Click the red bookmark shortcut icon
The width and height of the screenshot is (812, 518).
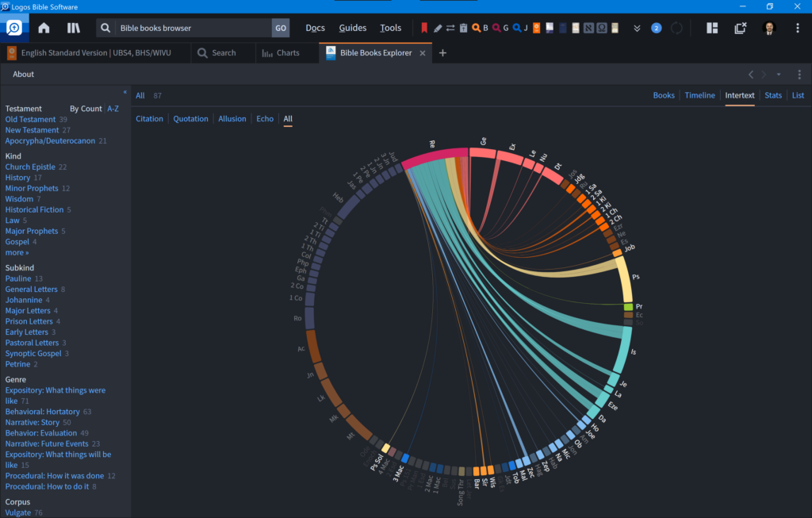click(424, 28)
